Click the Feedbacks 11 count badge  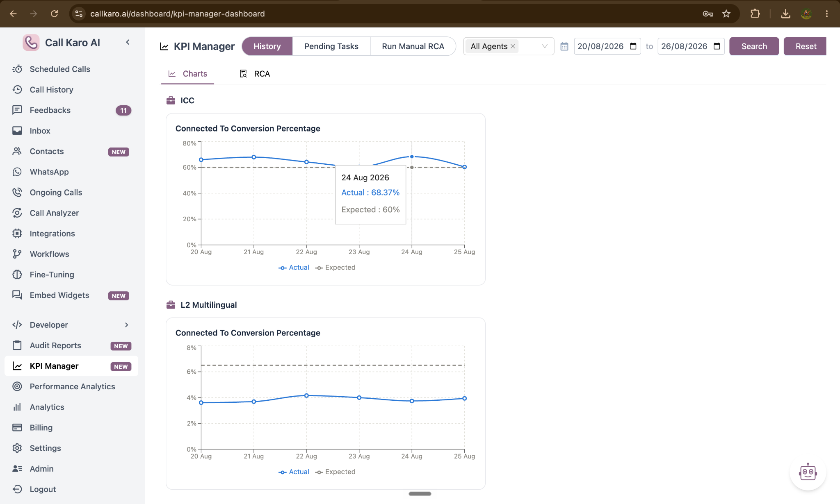point(123,110)
